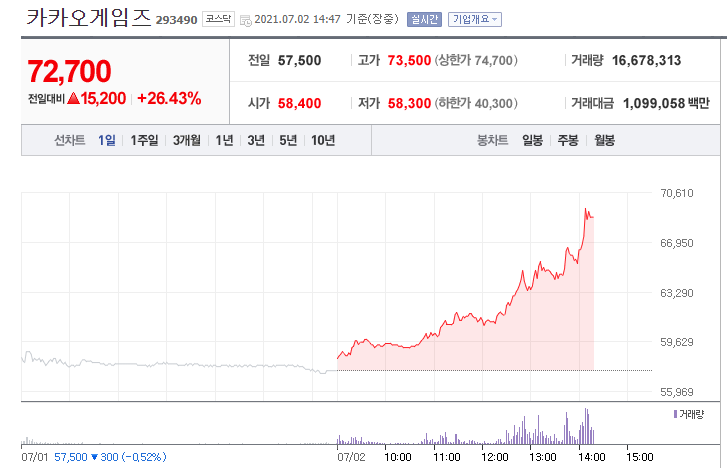Open the 일봉 candlestick chart
The width and height of the screenshot is (727, 468).
(532, 140)
